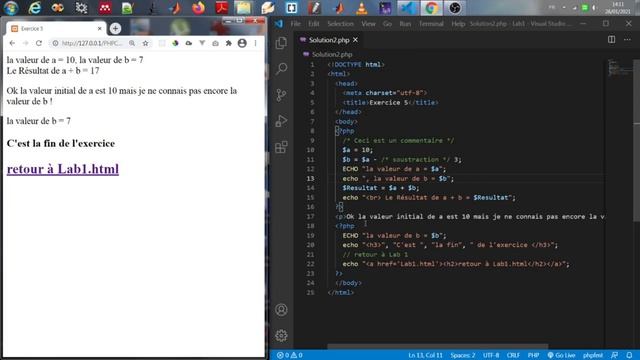640x360 pixels.
Task: Open the notifications bell in VS Code status bar
Action: coord(629,355)
